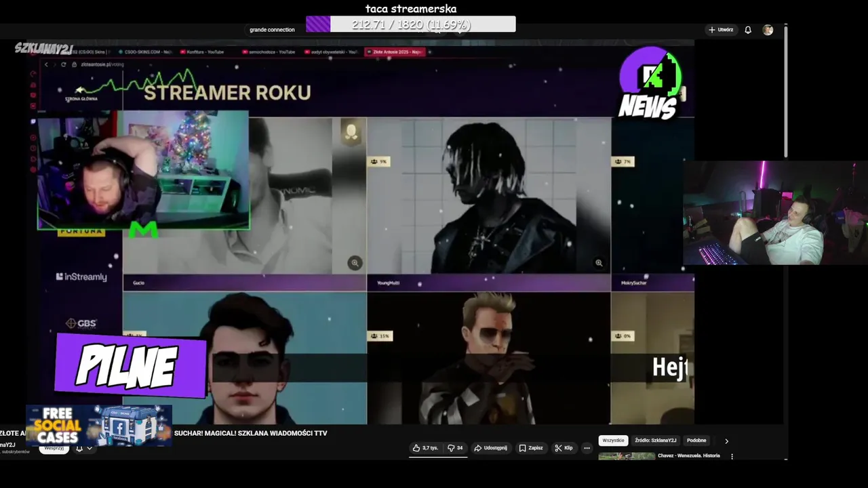Open the channel notification bell preference
The image size is (868, 488).
tap(79, 449)
